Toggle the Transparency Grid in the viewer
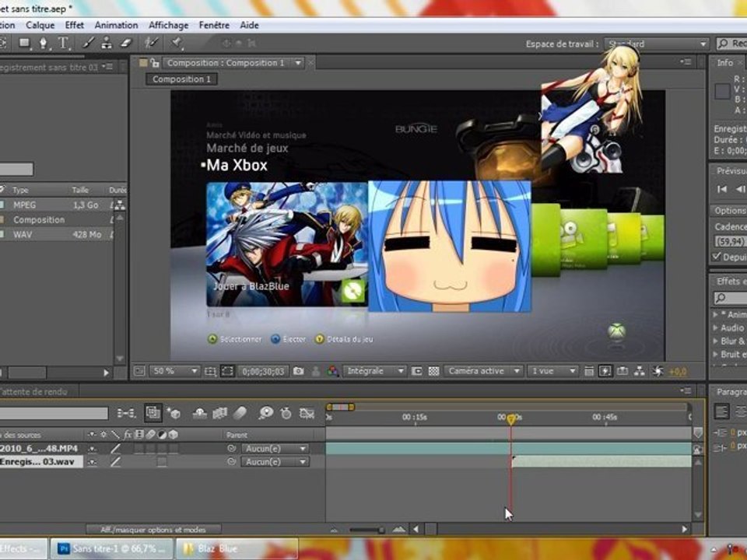This screenshot has width=747, height=560. click(433, 371)
